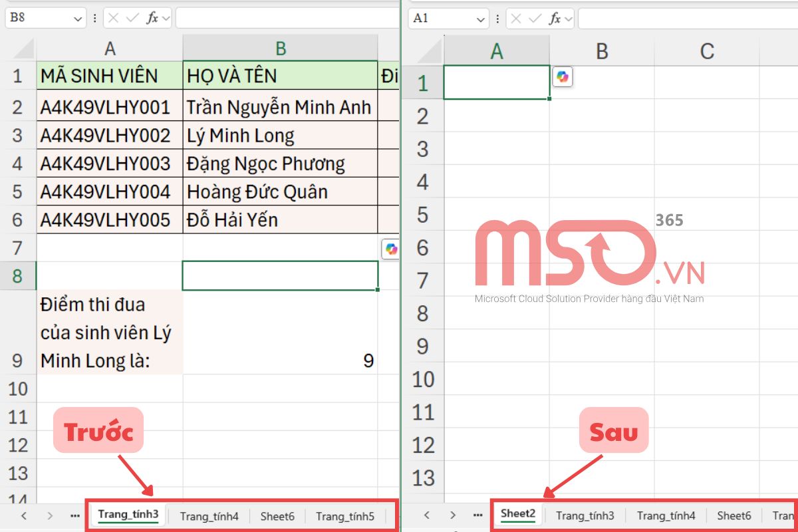Screen dimensions: 798x532
Task: Expand the fx chevron dropdown in left workbook
Action: [x=166, y=18]
